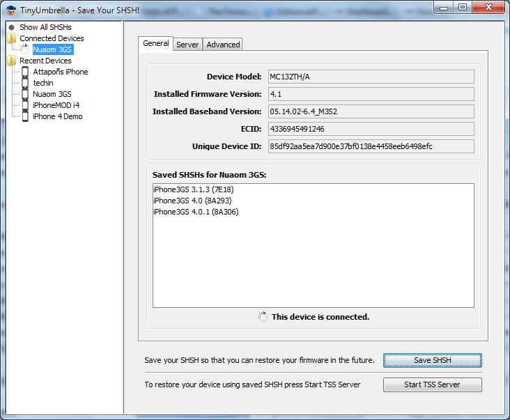510x420 pixels.
Task: Click the ECID text field
Action: tap(370, 129)
